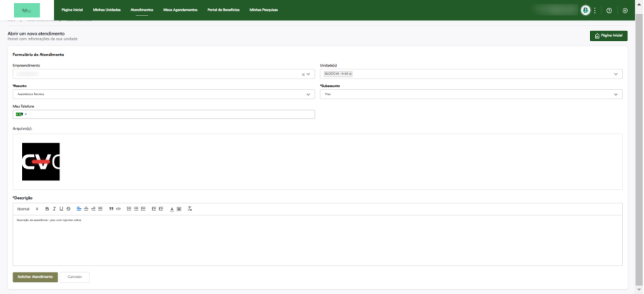644x294 pixels.
Task: Open the Assunto dropdown
Action: point(164,94)
